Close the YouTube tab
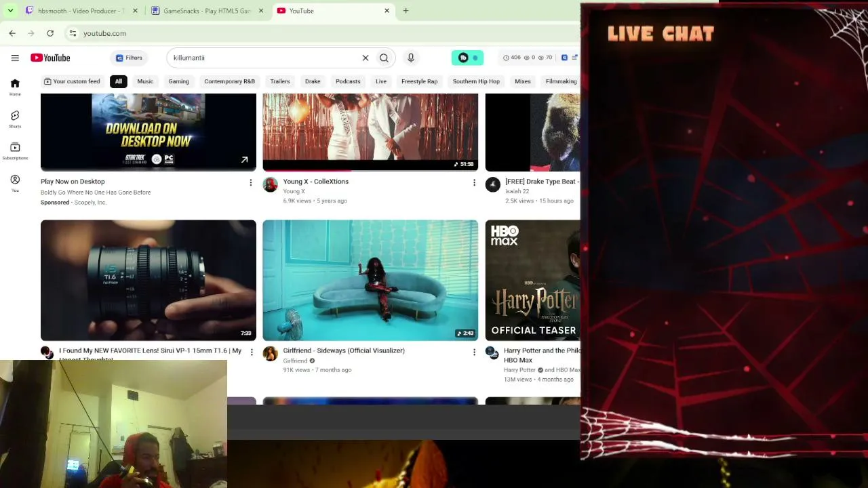The width and height of the screenshot is (868, 488). click(x=387, y=11)
